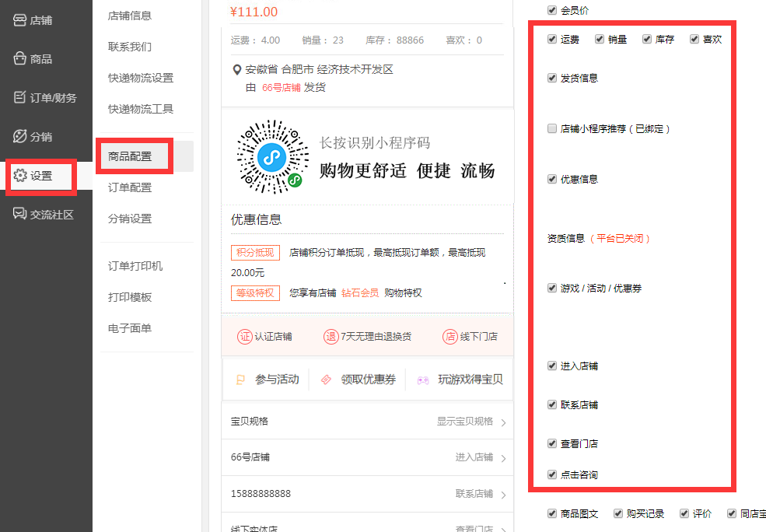Screen dimensions: 766x532
Task: Toggle the 发货信息 checkbox
Action: tap(552, 78)
